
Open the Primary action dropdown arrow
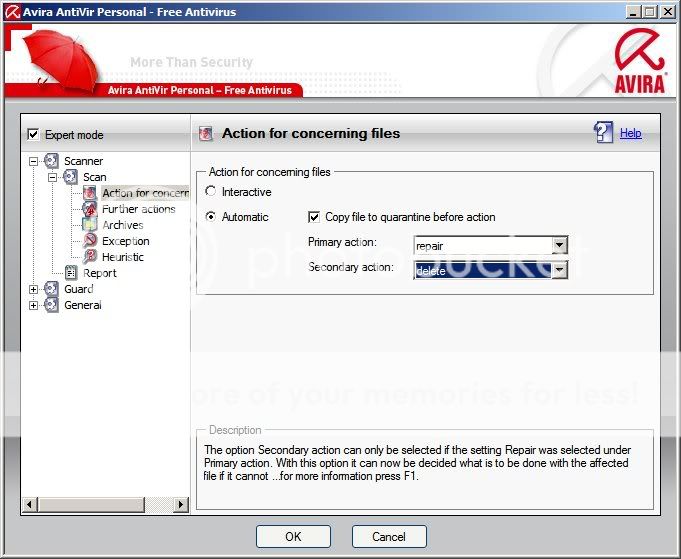tap(559, 245)
